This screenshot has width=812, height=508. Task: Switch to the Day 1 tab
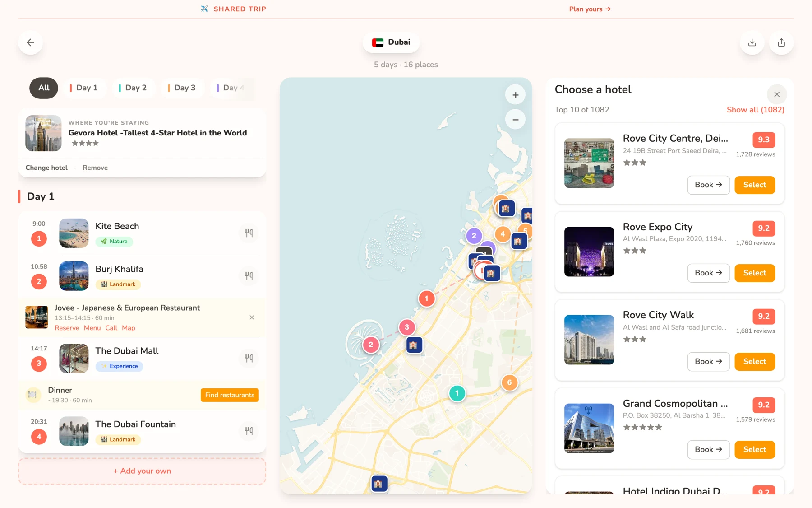click(83, 88)
